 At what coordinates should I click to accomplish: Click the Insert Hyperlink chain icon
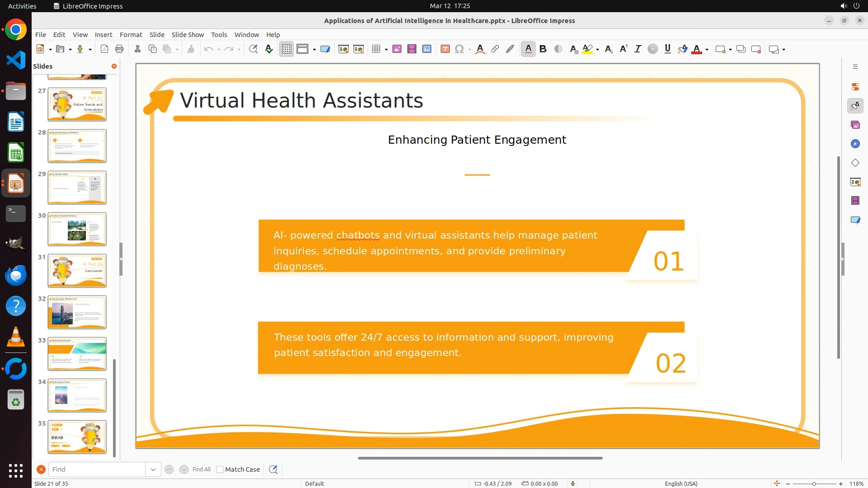pos(495,49)
